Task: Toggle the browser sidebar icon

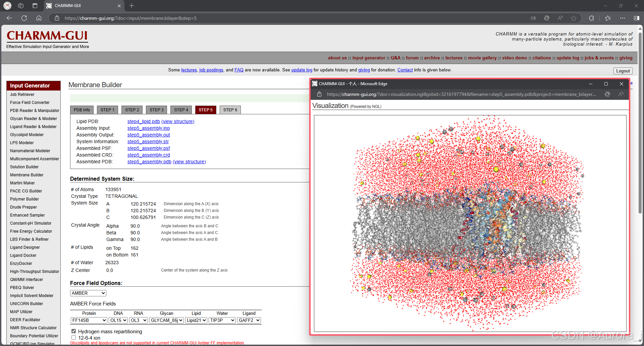Action: point(636,18)
